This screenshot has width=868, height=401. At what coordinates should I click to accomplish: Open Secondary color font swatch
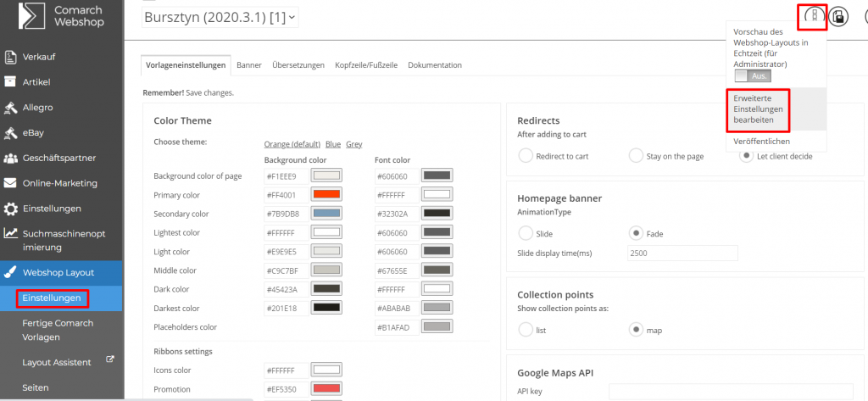click(437, 214)
